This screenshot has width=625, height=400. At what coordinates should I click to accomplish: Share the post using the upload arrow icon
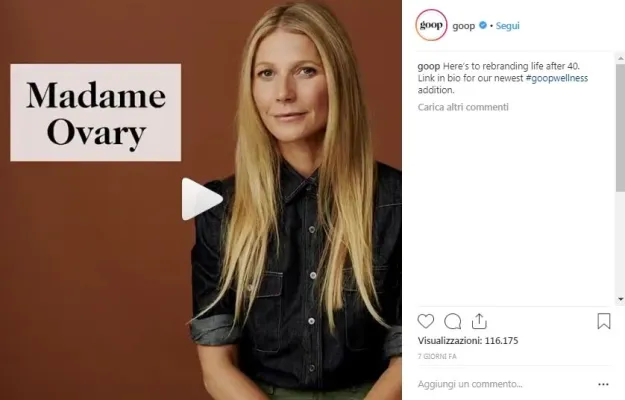pyautogui.click(x=479, y=321)
